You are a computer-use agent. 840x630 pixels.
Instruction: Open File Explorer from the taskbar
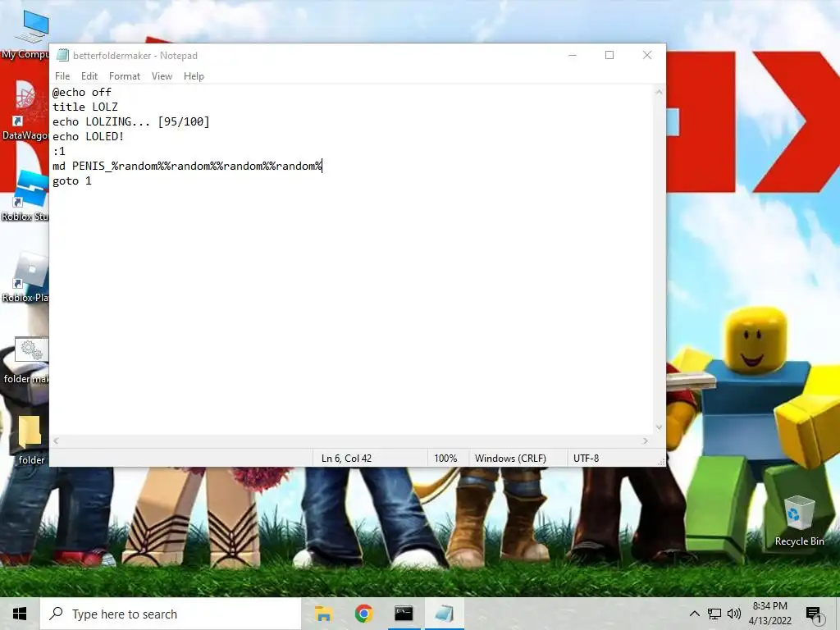[x=323, y=614]
